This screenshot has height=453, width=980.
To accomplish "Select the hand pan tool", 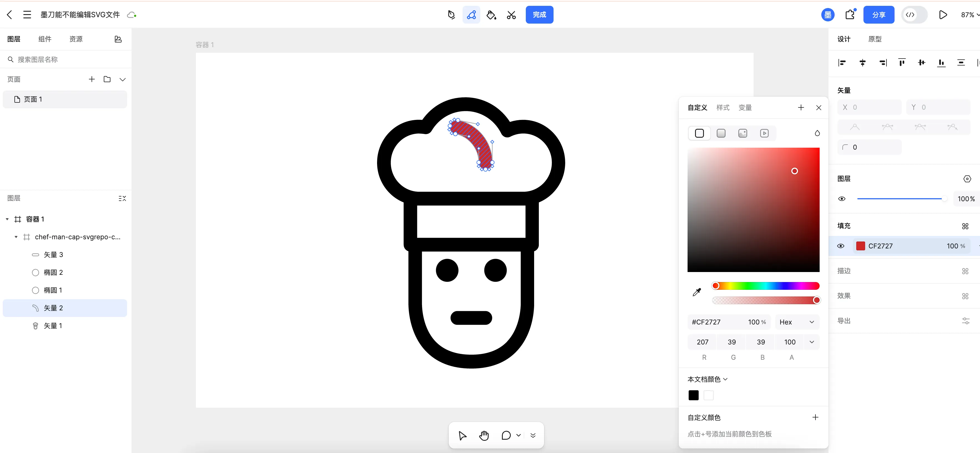I will [x=484, y=436].
